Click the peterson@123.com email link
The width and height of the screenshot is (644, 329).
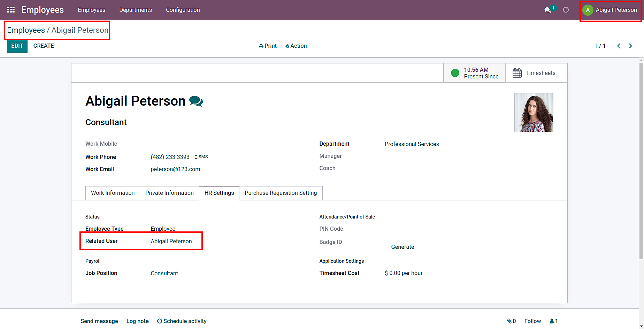[175, 169]
